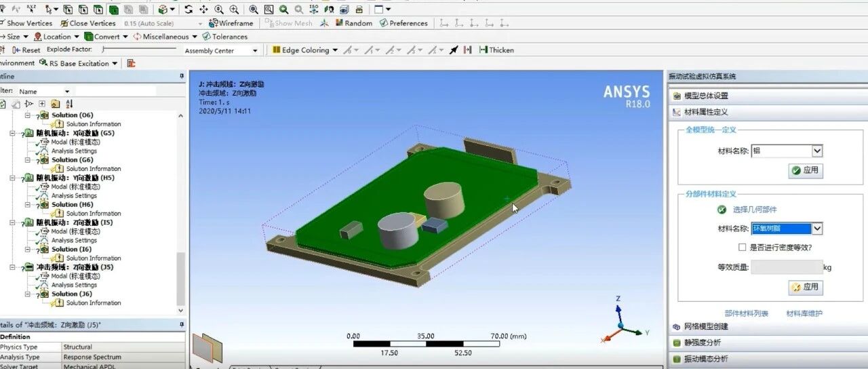Click the Rotate view tool icon
The height and width of the screenshot is (369, 868).
(189, 9)
